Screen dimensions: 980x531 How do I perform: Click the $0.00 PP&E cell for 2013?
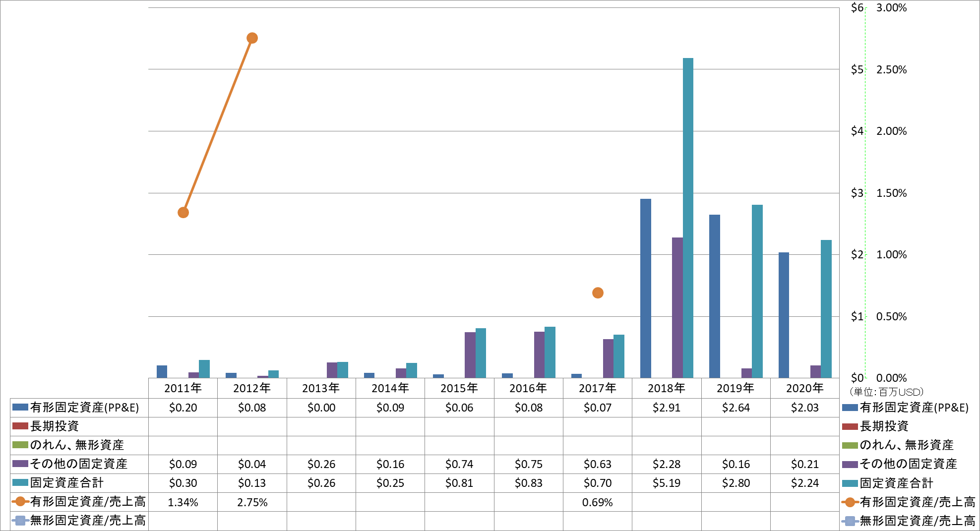321,408
